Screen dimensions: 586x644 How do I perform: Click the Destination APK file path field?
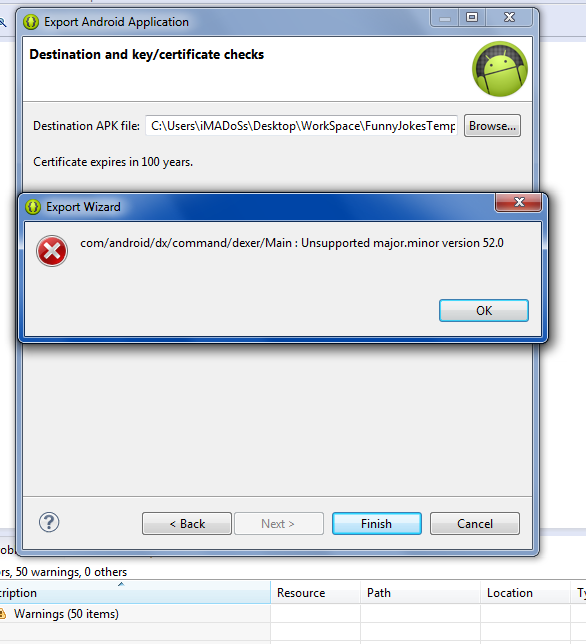[x=301, y=126]
